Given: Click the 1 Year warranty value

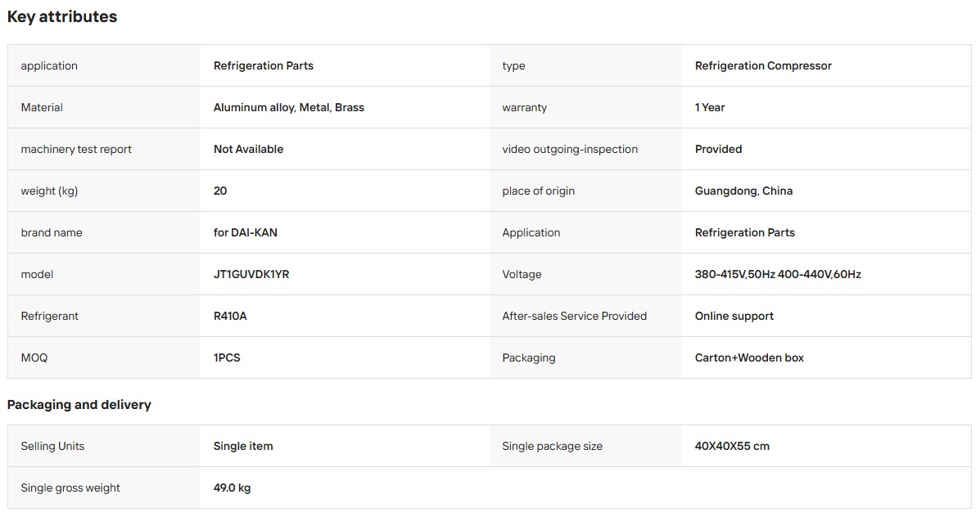Looking at the screenshot, I should click(x=710, y=107).
